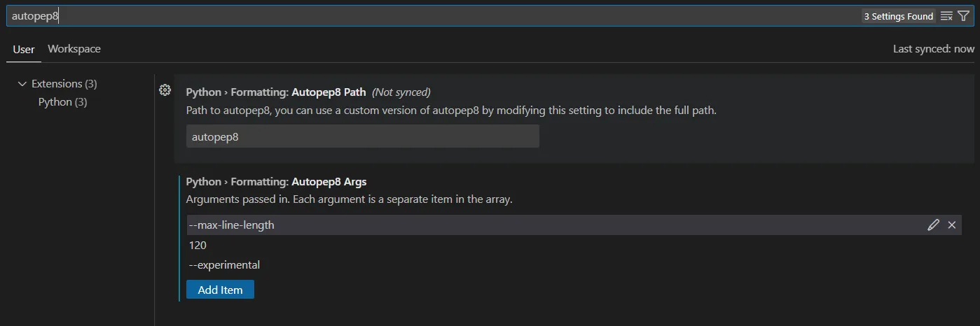
Task: Open gear menu for Autopep8 Path
Action: point(165,90)
